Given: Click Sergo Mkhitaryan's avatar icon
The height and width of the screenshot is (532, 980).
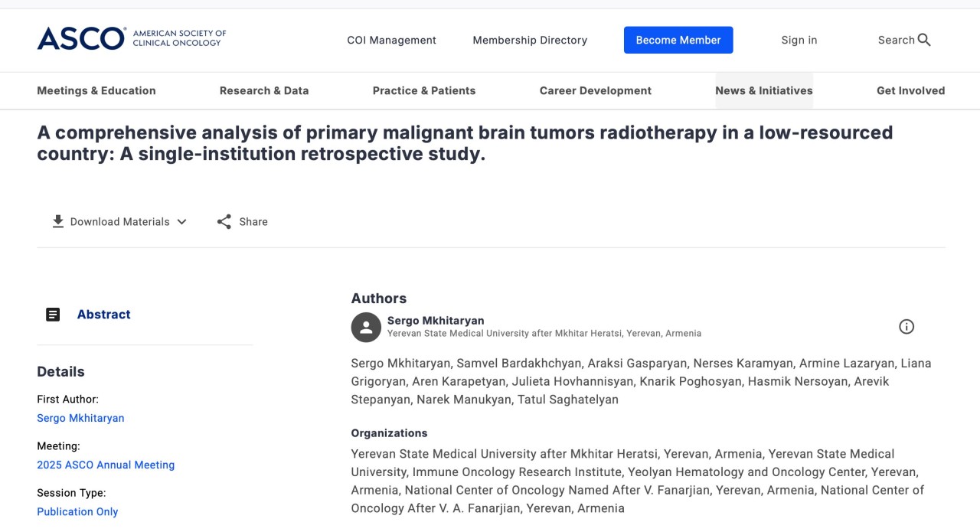Looking at the screenshot, I should [366, 327].
